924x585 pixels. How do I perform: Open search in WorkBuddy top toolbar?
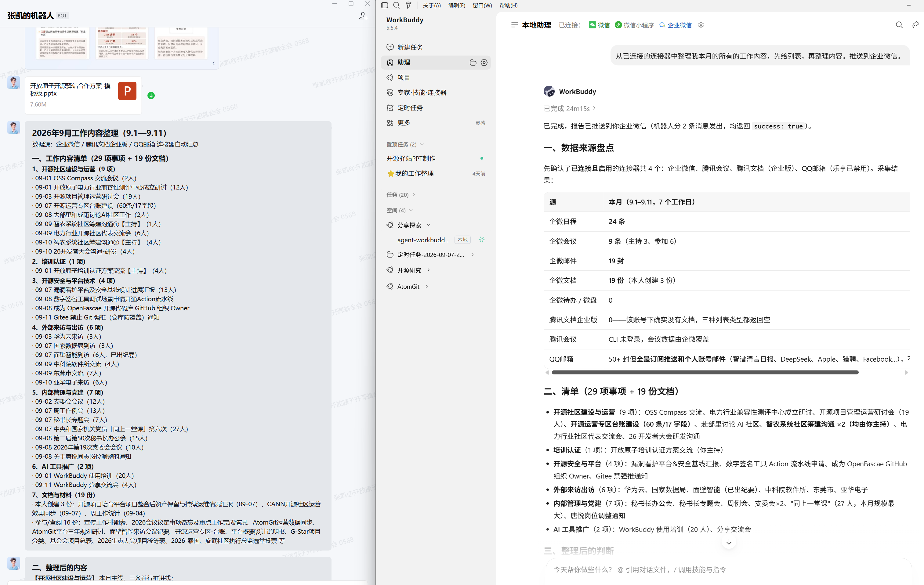pos(397,5)
